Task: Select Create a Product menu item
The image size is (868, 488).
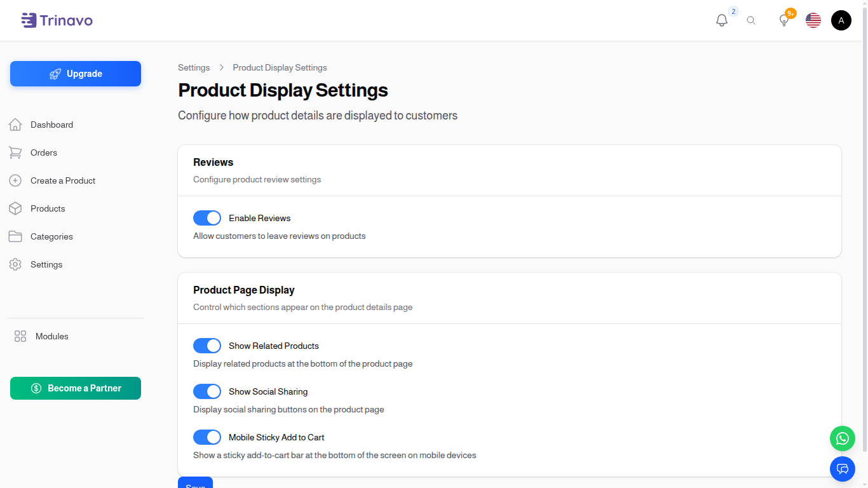Action: point(63,180)
